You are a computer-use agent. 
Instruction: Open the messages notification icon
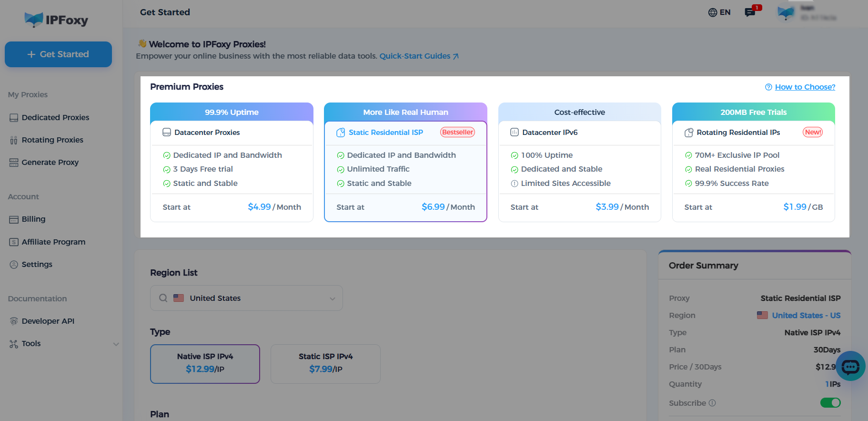click(x=750, y=12)
